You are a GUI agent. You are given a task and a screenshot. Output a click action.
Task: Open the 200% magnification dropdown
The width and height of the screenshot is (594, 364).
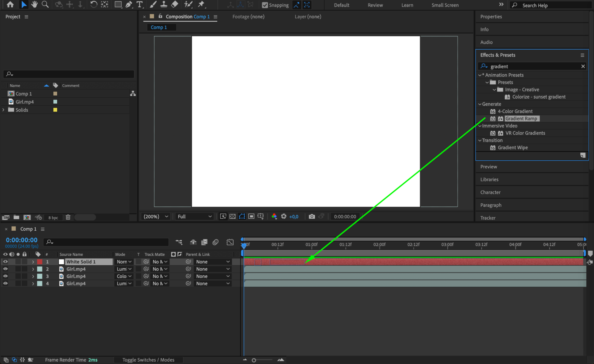(156, 216)
